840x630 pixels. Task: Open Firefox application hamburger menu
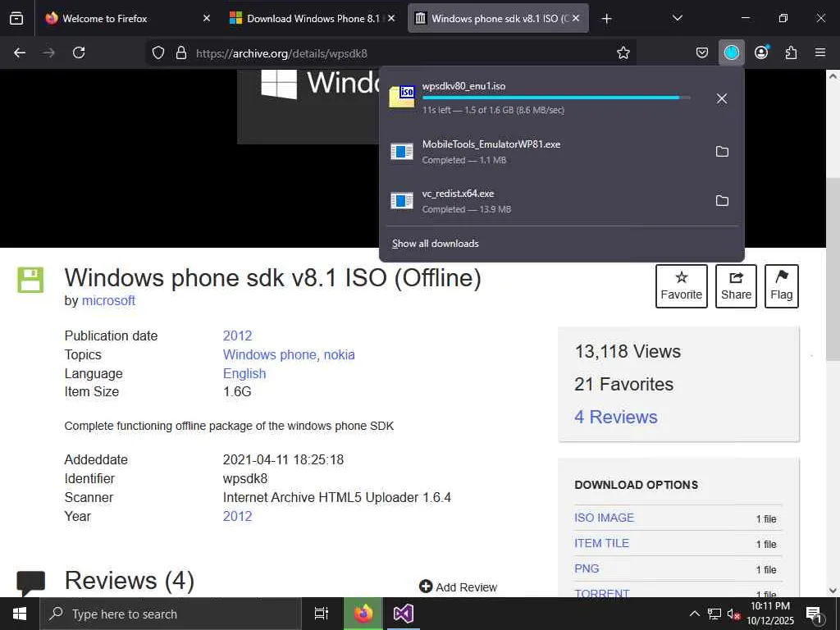click(820, 52)
